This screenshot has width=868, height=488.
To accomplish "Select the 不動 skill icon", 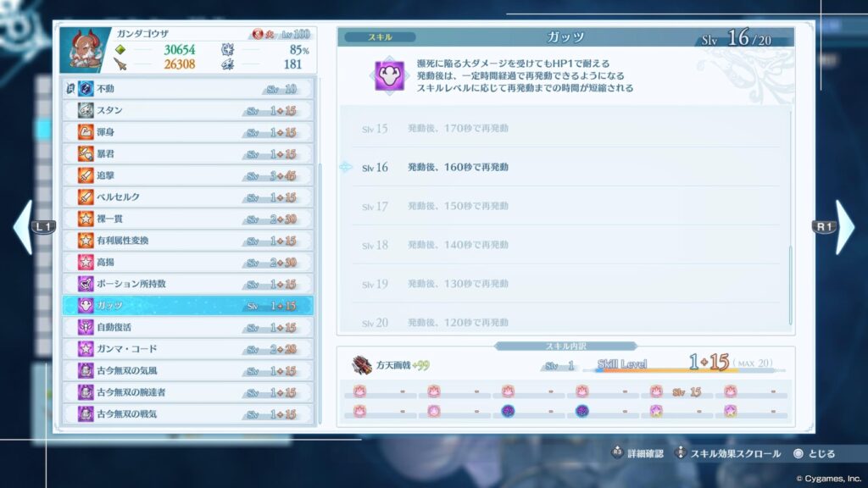I will tap(86, 89).
